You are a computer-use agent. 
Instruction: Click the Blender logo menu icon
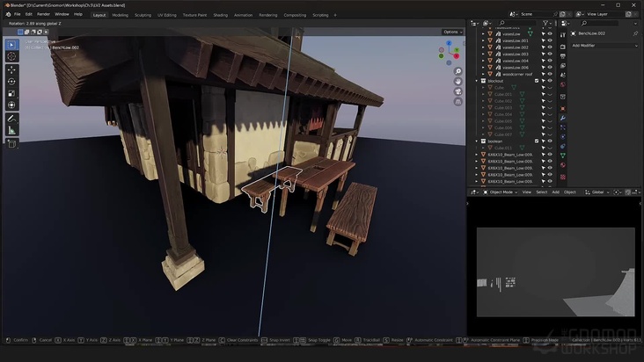coord(8,14)
